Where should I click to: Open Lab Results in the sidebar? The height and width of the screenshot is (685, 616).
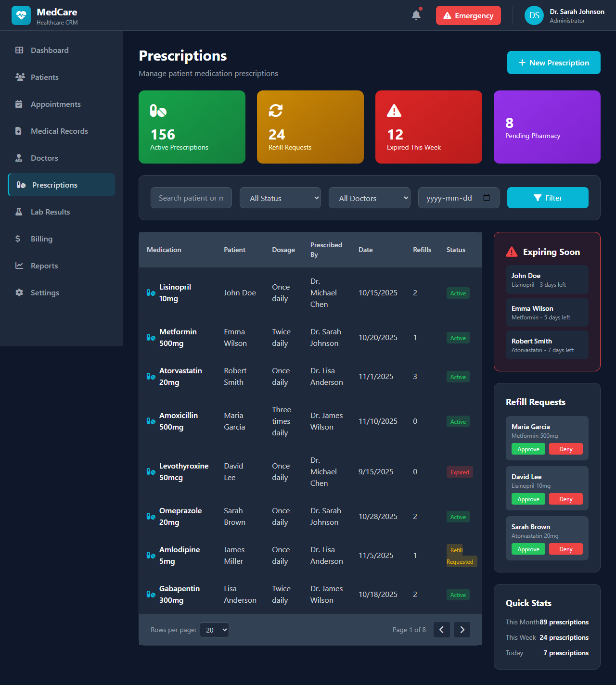[x=50, y=212]
